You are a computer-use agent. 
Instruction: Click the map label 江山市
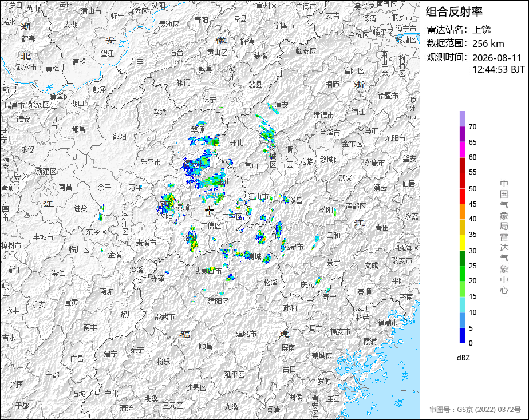[x=258, y=196]
